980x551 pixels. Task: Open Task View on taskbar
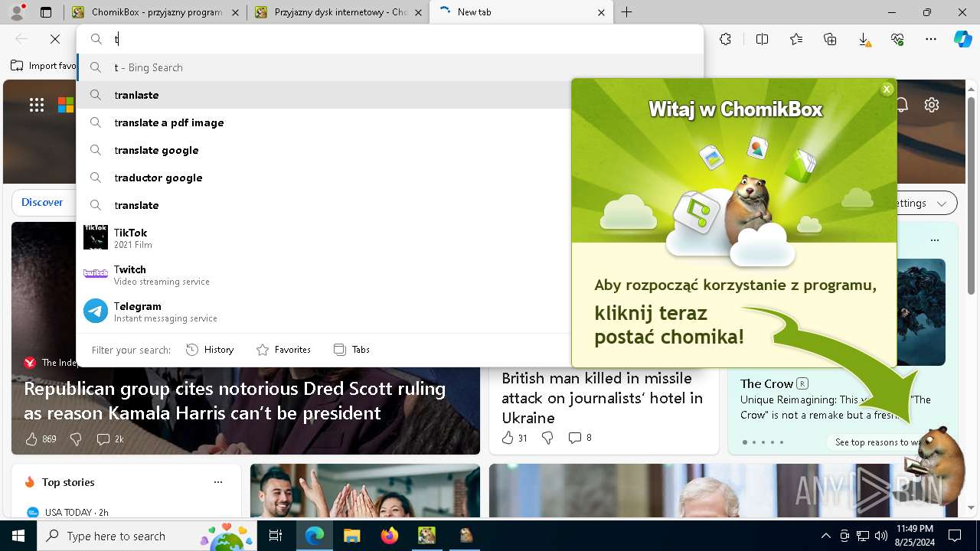tap(276, 536)
